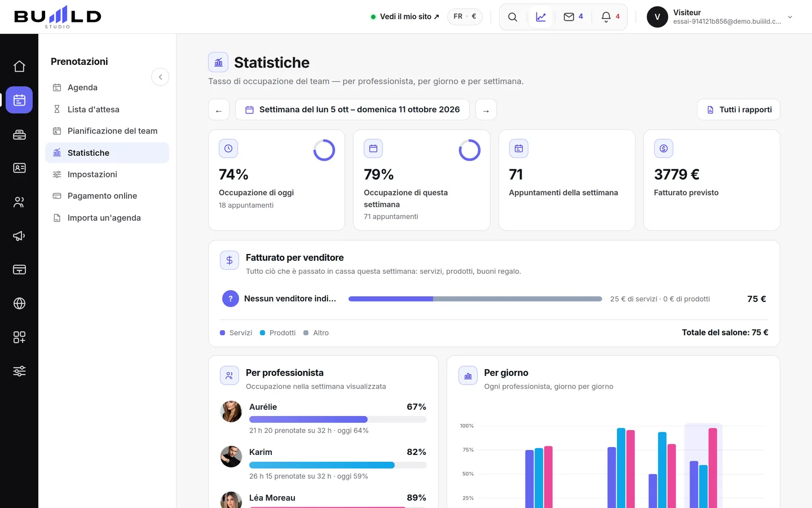Viewport: 812px width, 508px height.
Task: Go to the previous week arrow
Action: pyautogui.click(x=219, y=110)
